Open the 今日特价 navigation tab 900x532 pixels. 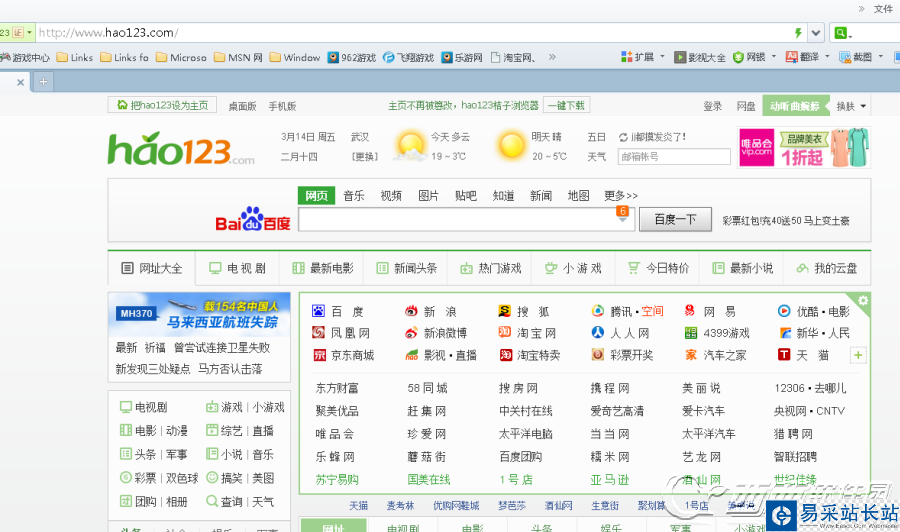(x=658, y=268)
